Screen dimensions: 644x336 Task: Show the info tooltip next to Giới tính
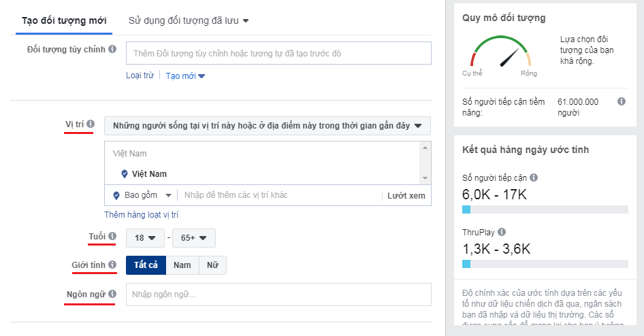112,265
